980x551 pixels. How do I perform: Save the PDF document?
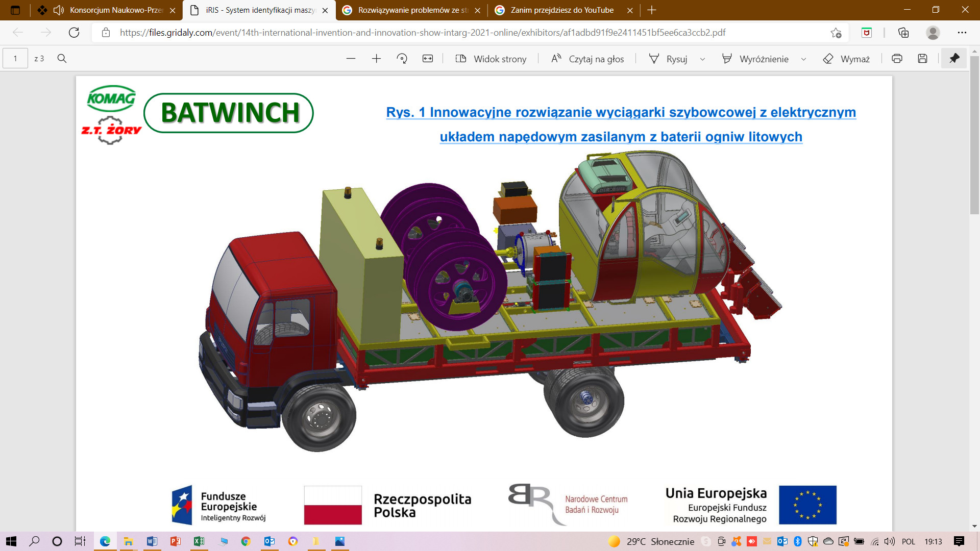point(922,59)
